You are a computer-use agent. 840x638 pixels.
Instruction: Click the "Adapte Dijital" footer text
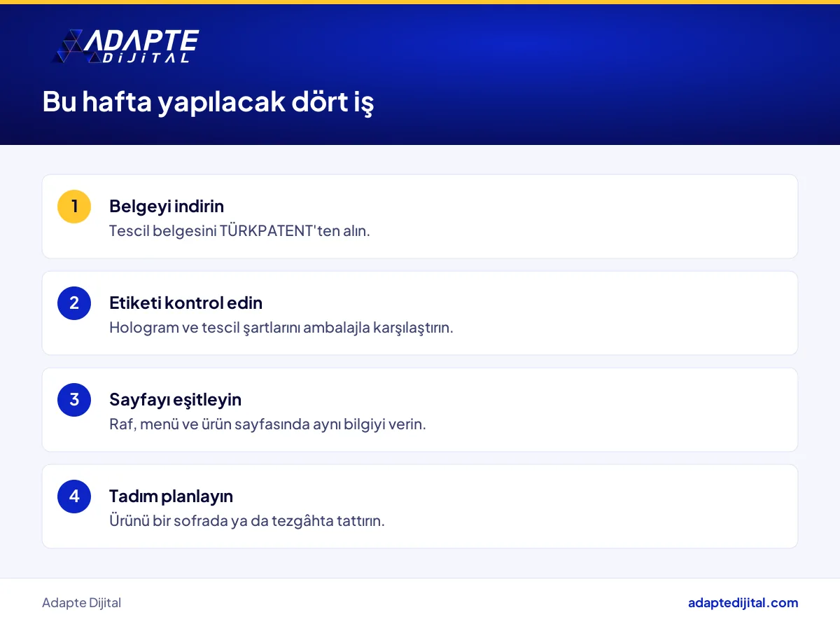click(81, 603)
